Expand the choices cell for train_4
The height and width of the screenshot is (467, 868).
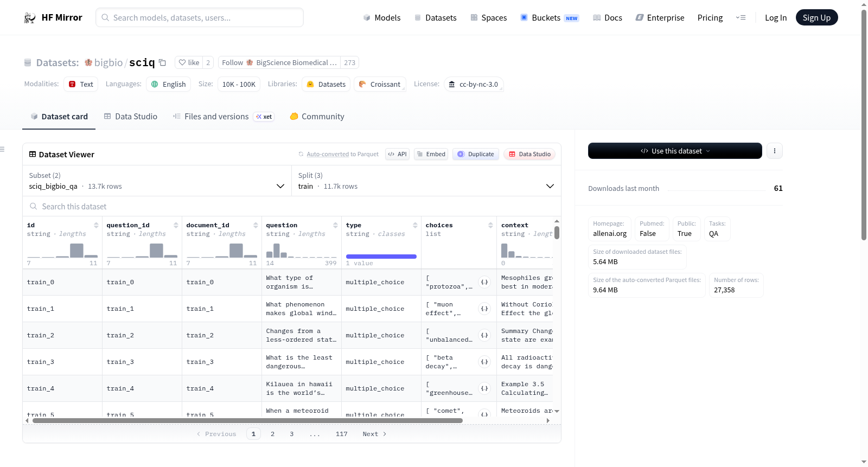click(x=484, y=388)
